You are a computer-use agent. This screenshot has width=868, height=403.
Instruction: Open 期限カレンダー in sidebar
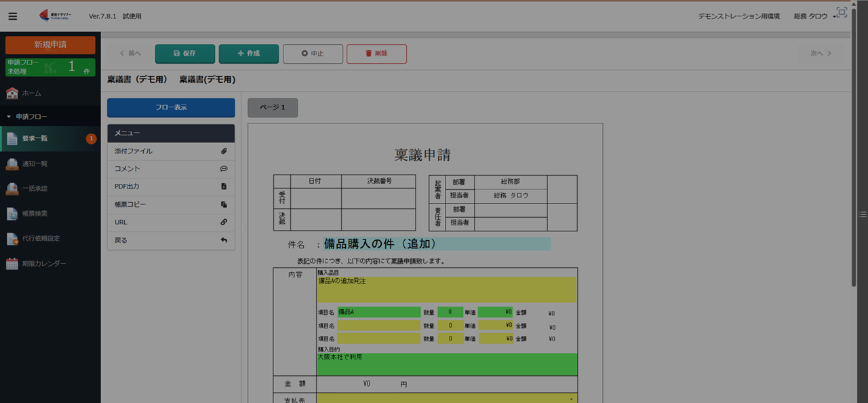[x=50, y=263]
